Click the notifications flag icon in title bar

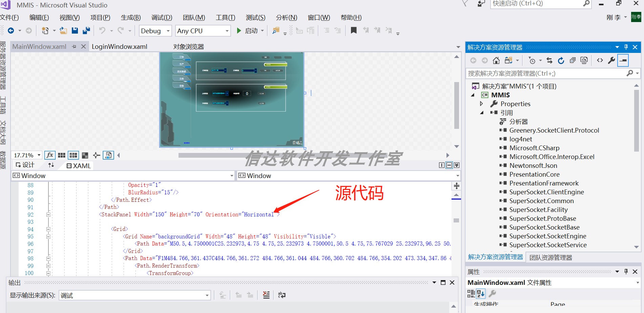click(465, 4)
